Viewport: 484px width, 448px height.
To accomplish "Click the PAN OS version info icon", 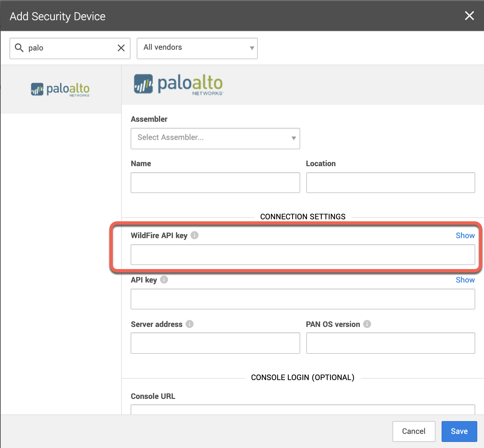I will pos(367,324).
